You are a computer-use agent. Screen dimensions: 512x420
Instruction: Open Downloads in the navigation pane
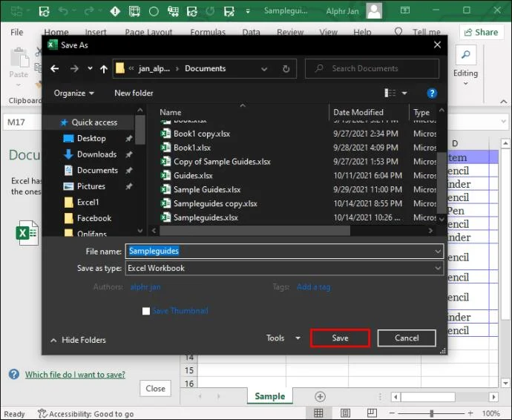point(96,154)
